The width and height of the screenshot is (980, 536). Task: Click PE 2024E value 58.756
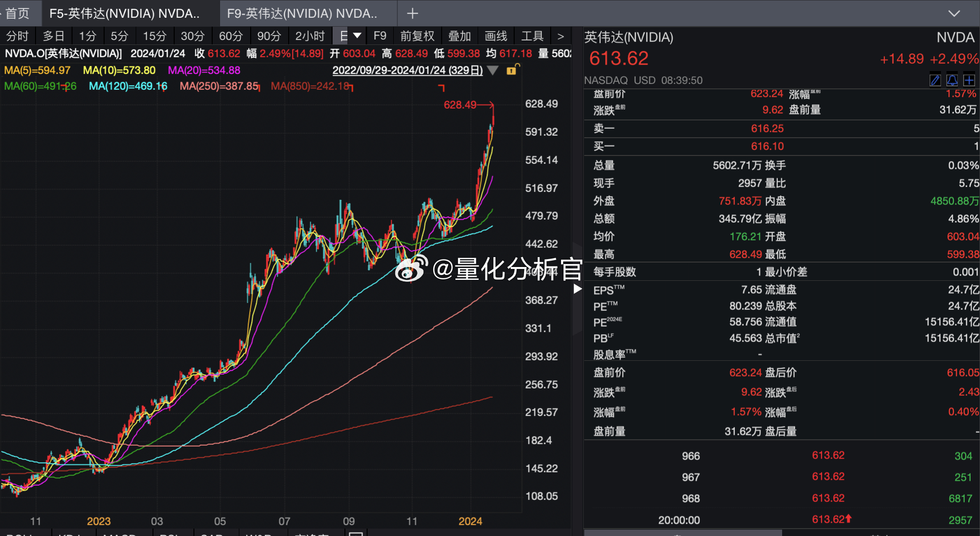746,322
